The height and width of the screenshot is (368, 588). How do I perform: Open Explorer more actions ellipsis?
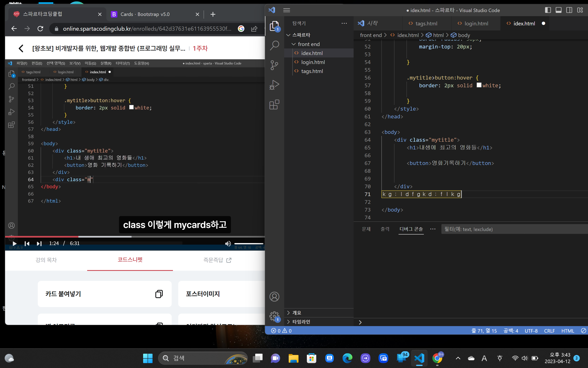[x=344, y=23]
